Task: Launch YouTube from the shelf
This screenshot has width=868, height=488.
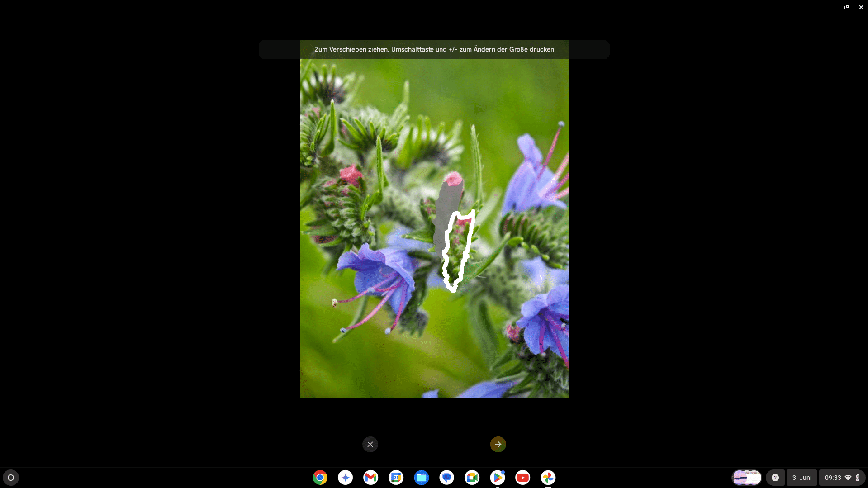Action: point(522,478)
